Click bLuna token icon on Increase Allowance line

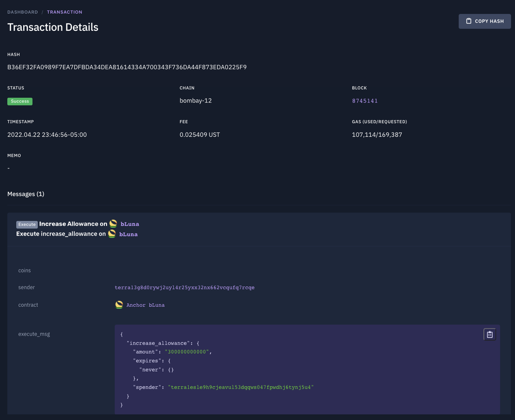[x=113, y=224]
